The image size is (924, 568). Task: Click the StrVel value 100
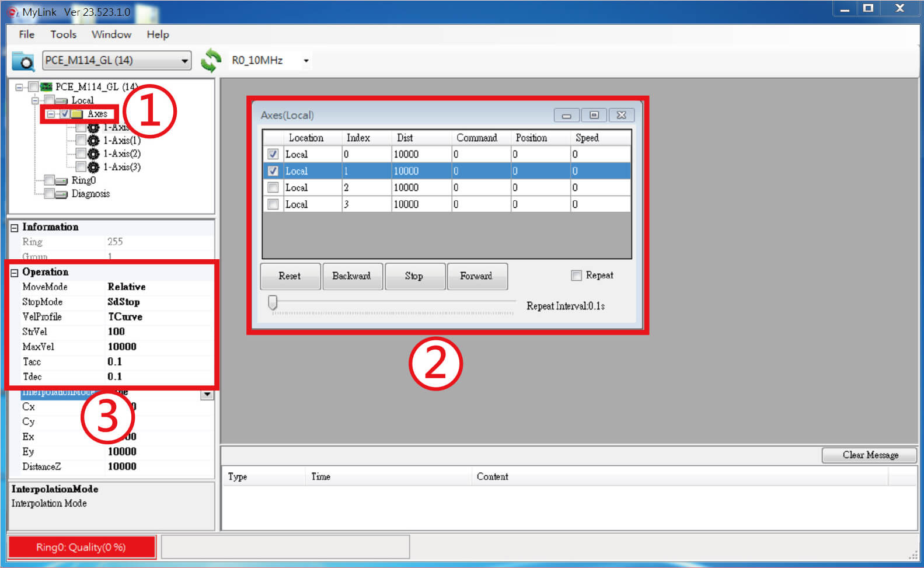(116, 332)
